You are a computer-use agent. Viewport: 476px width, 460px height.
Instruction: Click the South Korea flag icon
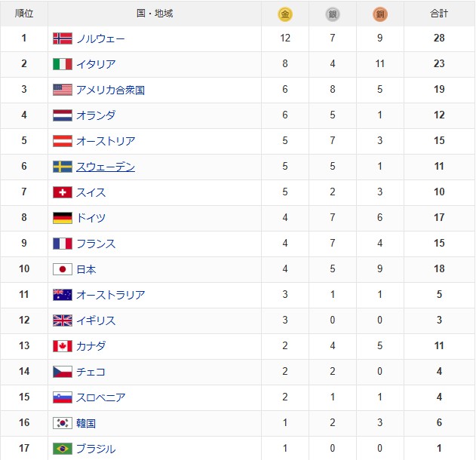(63, 423)
